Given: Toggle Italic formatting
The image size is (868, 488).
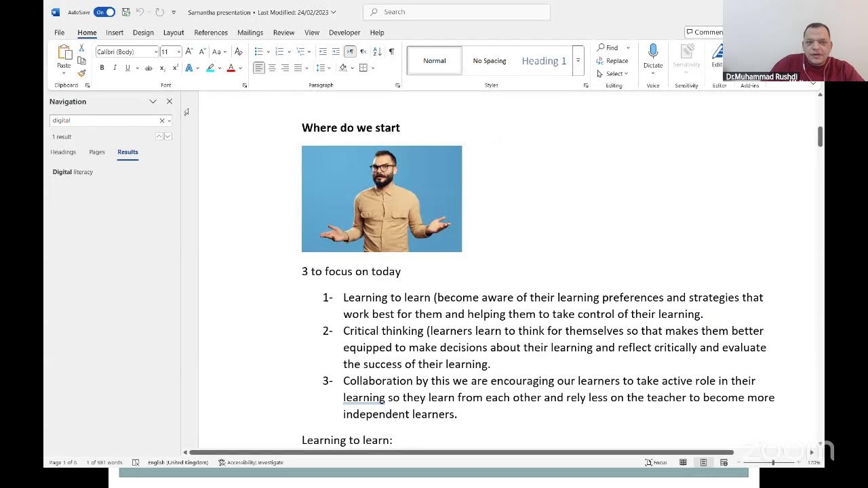Looking at the screenshot, I should [x=115, y=68].
